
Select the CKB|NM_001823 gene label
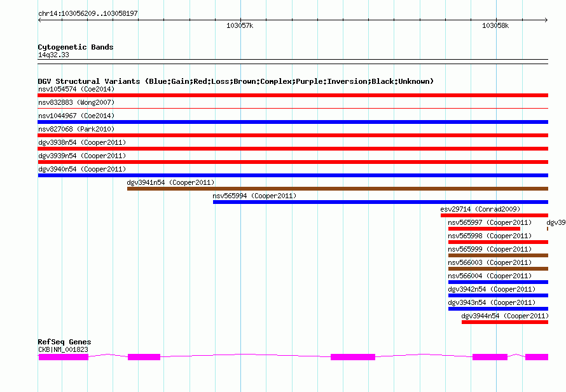click(63, 349)
